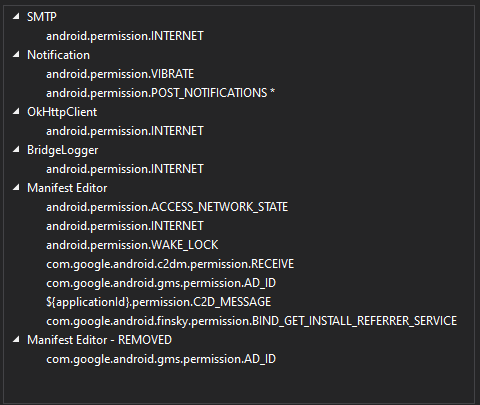
Task: Collapse the BridgeLogger node arrow
Action: 16,150
